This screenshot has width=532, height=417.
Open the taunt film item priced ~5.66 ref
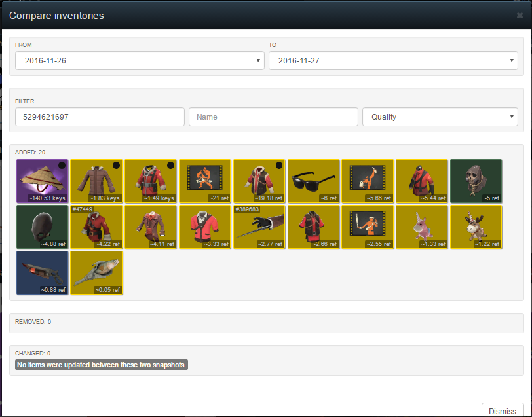click(x=368, y=181)
